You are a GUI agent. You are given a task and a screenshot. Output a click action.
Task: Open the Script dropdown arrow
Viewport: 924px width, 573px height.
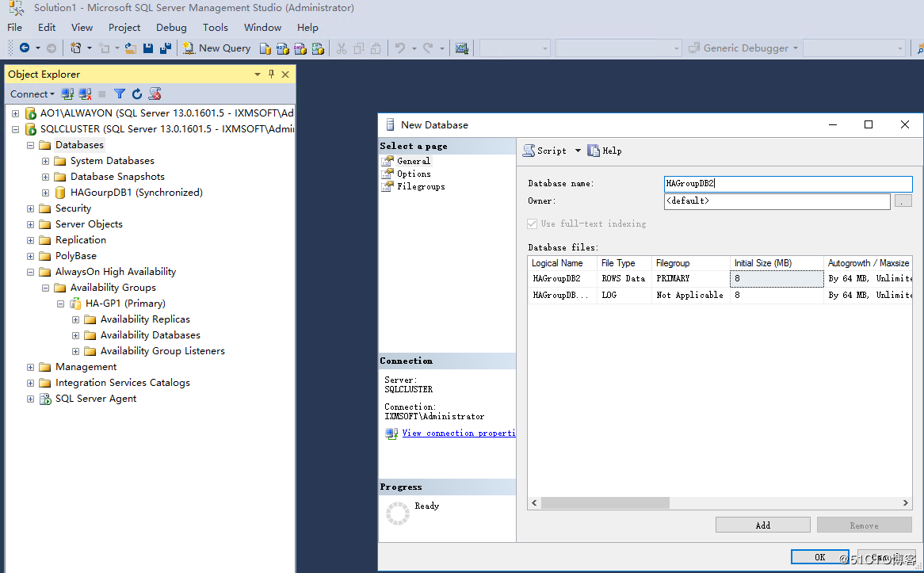(x=576, y=151)
